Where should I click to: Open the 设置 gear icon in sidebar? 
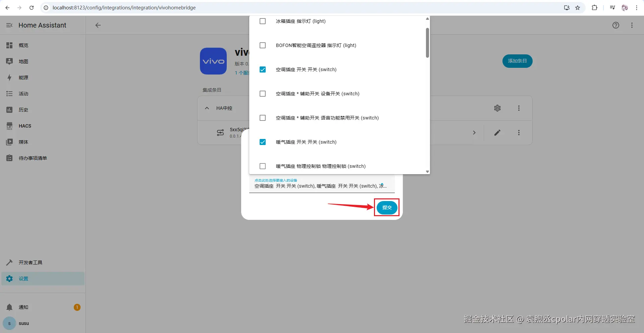(x=9, y=279)
